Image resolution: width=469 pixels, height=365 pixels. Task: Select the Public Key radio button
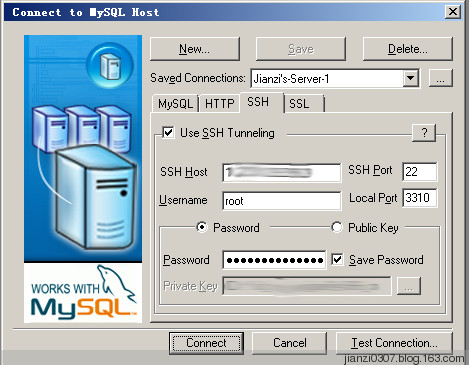click(x=337, y=227)
